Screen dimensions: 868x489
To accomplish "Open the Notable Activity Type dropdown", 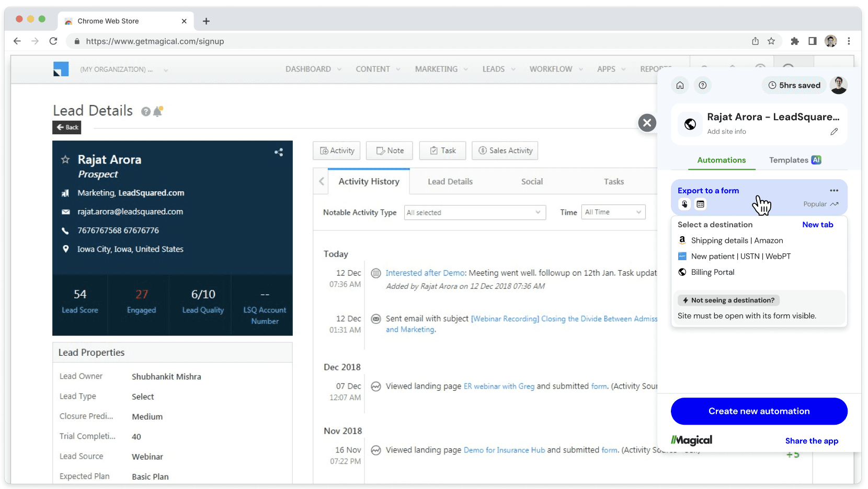I will click(x=475, y=213).
